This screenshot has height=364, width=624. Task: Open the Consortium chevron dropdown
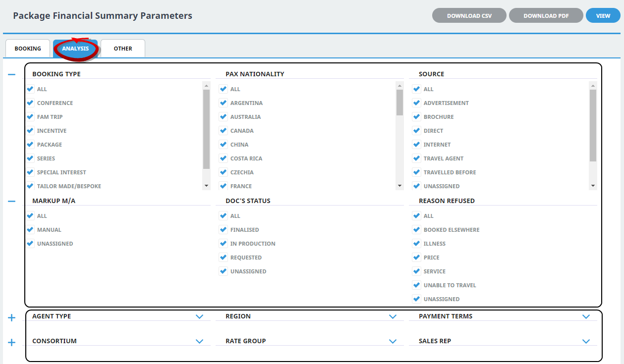pyautogui.click(x=199, y=341)
